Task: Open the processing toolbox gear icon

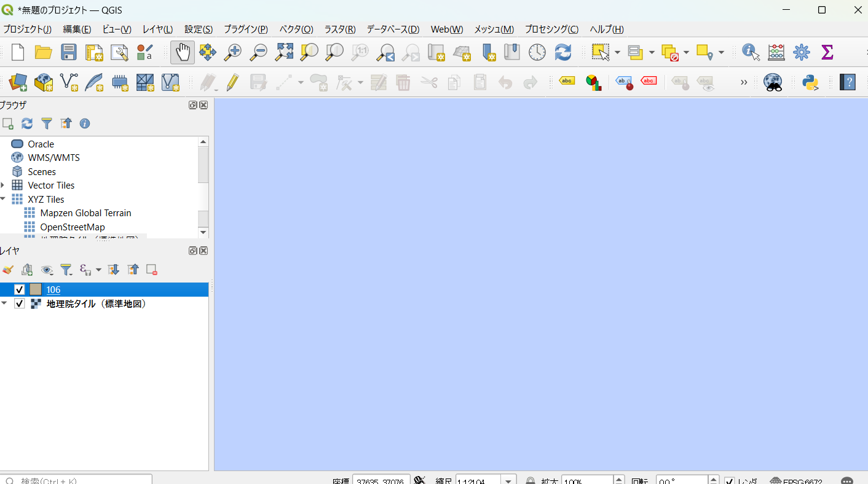Action: pyautogui.click(x=802, y=52)
